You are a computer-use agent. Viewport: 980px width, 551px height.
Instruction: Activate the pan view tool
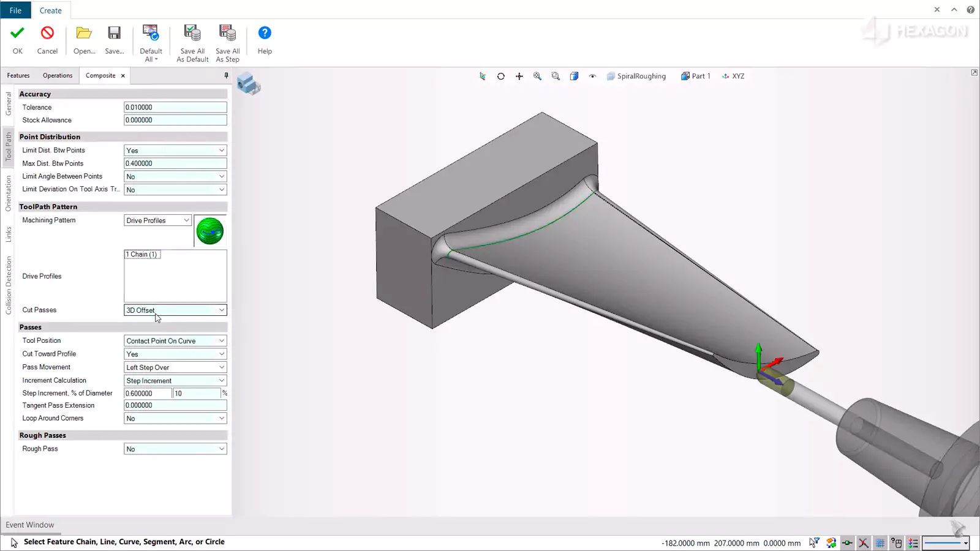point(519,77)
